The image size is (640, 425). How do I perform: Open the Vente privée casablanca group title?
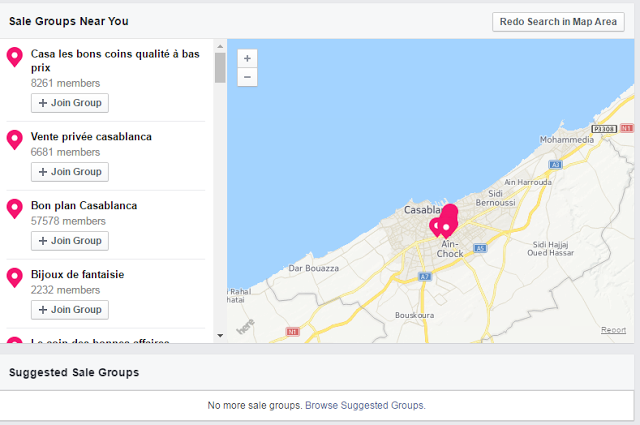tap(91, 136)
